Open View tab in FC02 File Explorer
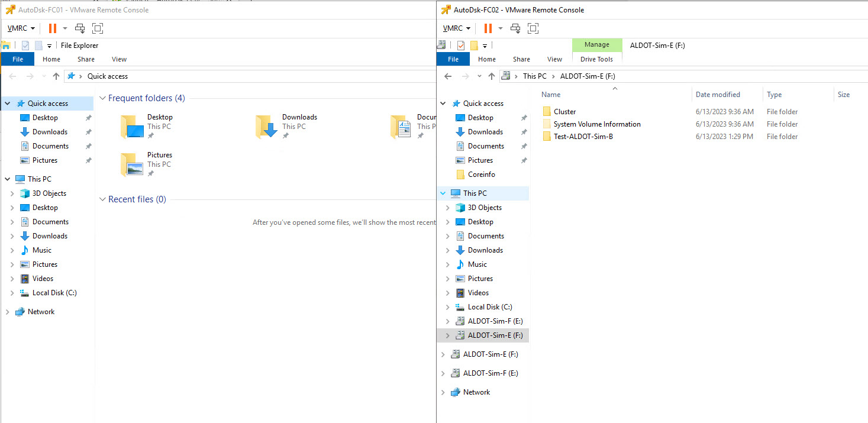The image size is (868, 423). (555, 59)
